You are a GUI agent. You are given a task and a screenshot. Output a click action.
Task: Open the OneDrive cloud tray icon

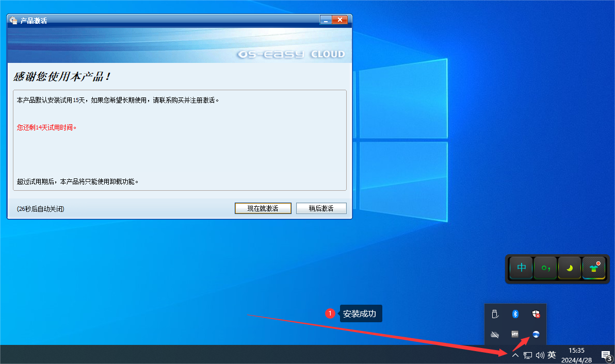point(494,334)
